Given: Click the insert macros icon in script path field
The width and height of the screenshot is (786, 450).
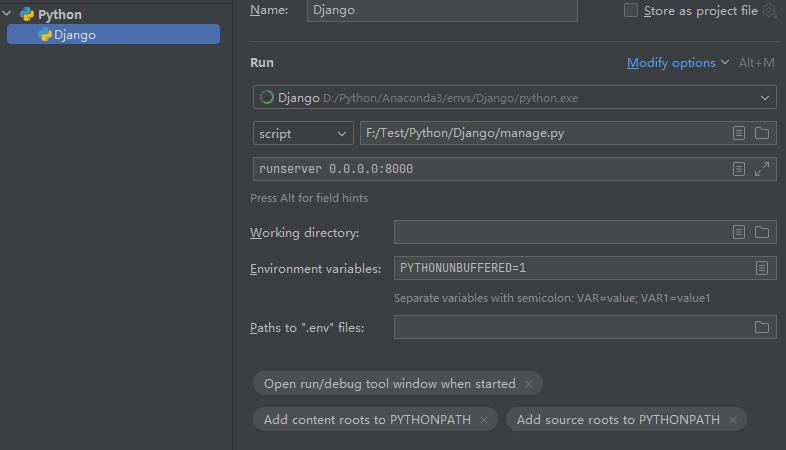Looking at the screenshot, I should click(x=738, y=133).
